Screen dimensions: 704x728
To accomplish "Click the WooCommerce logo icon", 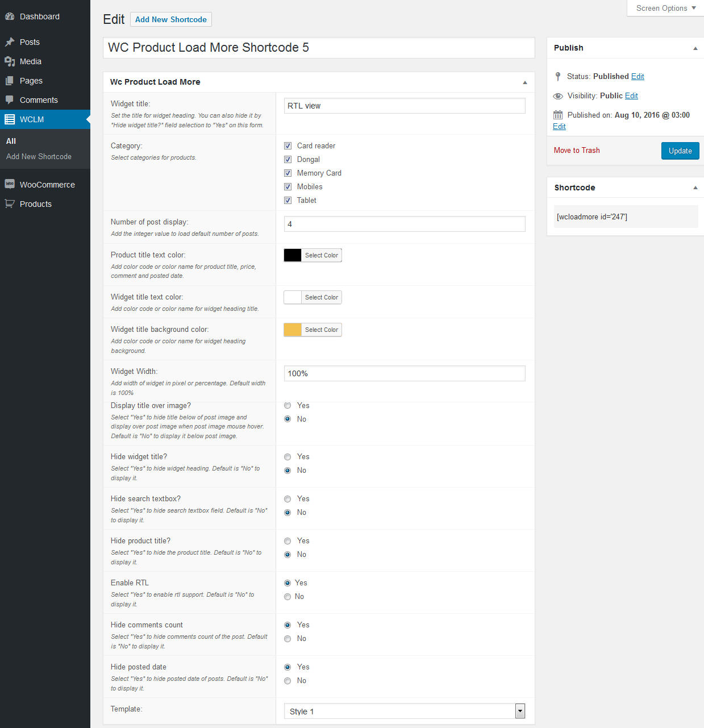I will [x=10, y=184].
